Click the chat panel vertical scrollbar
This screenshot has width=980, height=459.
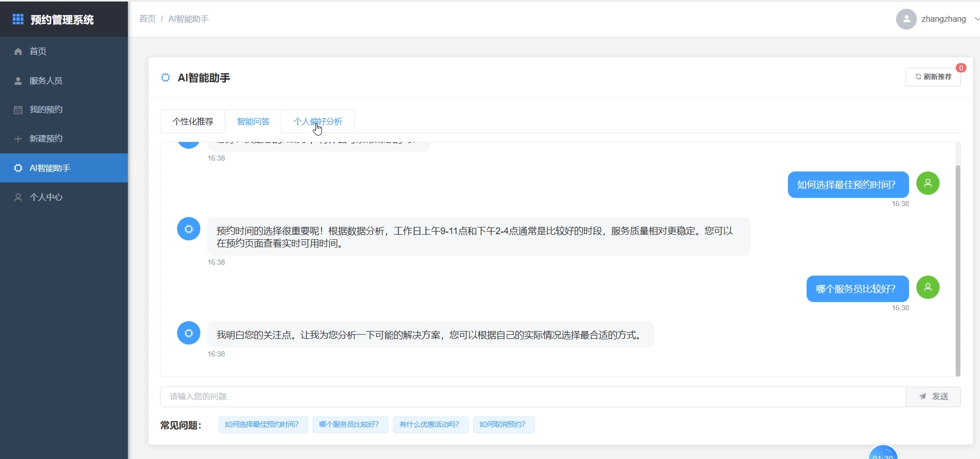(958, 269)
